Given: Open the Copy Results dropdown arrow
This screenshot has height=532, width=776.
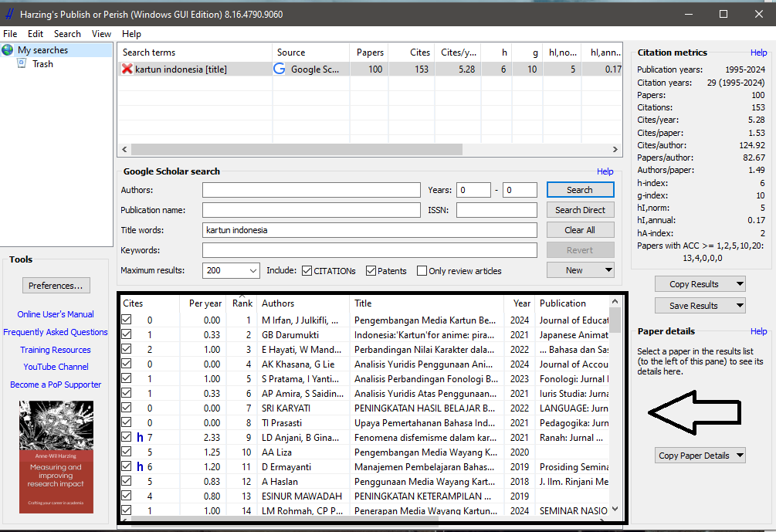Looking at the screenshot, I should coord(740,284).
